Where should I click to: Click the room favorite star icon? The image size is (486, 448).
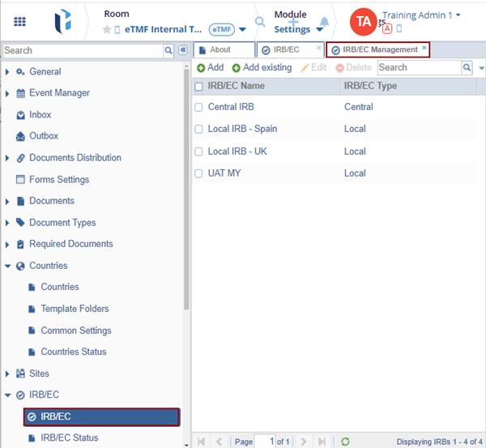(106, 30)
